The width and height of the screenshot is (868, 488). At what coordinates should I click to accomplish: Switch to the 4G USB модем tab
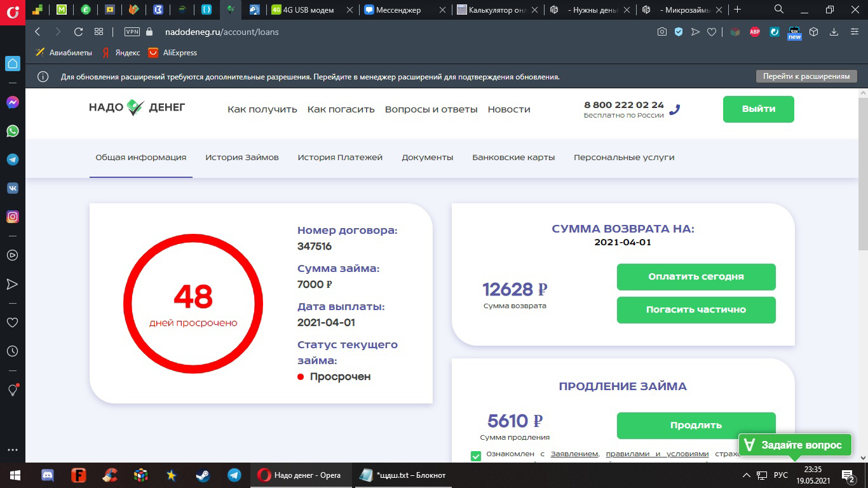311,10
